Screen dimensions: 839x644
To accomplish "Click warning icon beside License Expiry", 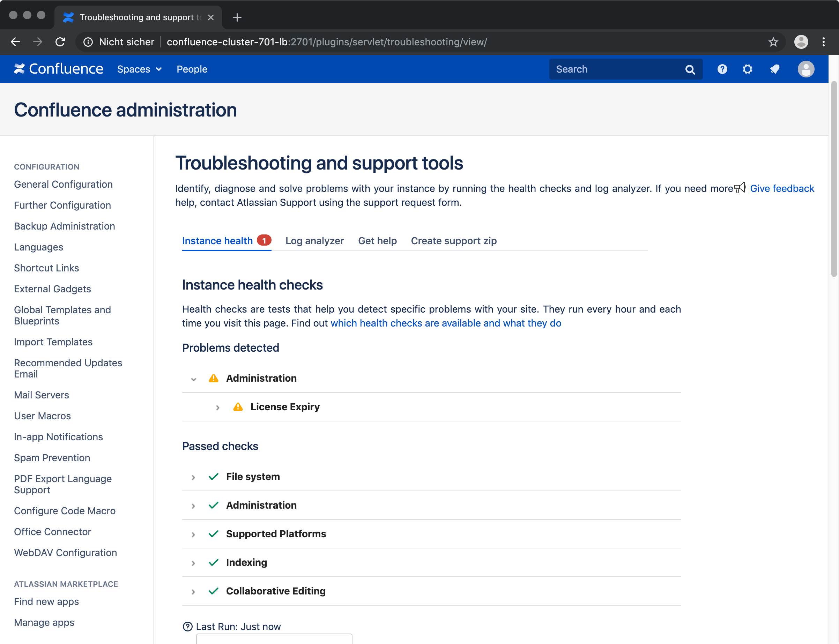I will click(238, 407).
